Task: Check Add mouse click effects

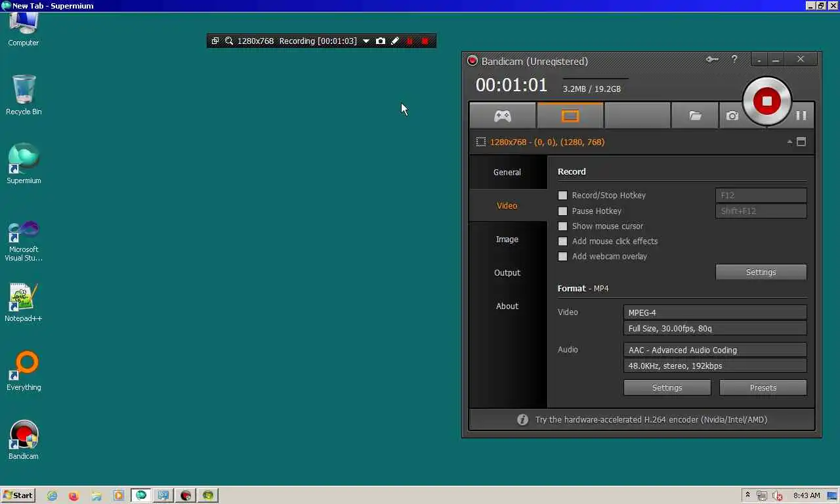Action: (x=562, y=241)
